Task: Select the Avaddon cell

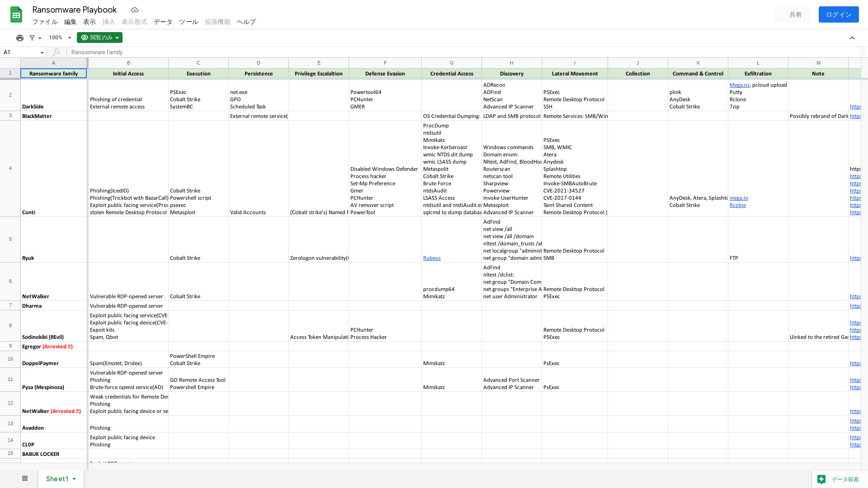Action: click(x=54, y=424)
